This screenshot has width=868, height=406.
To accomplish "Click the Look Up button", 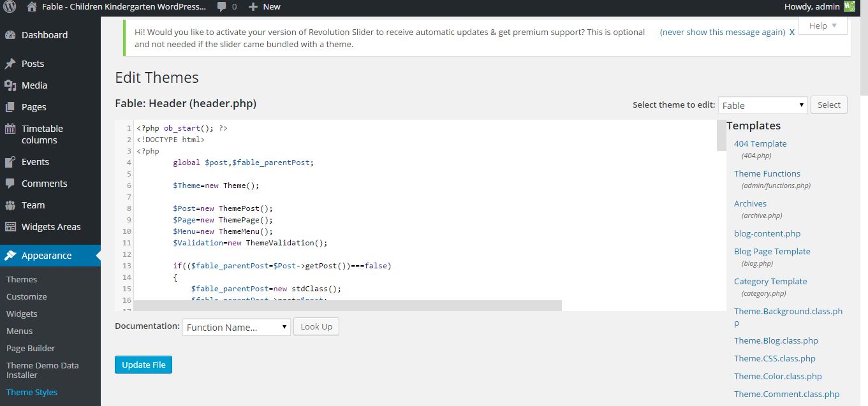I will point(316,326).
